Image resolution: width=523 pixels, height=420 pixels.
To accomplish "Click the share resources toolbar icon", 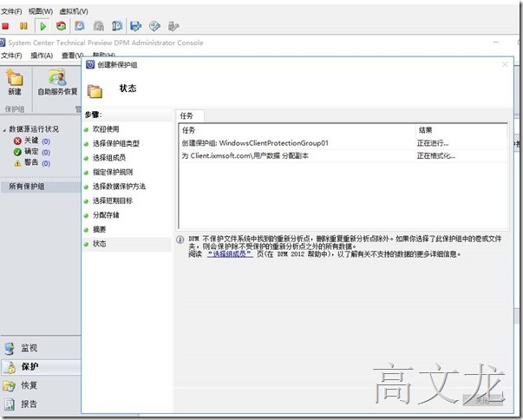I will click(x=154, y=26).
